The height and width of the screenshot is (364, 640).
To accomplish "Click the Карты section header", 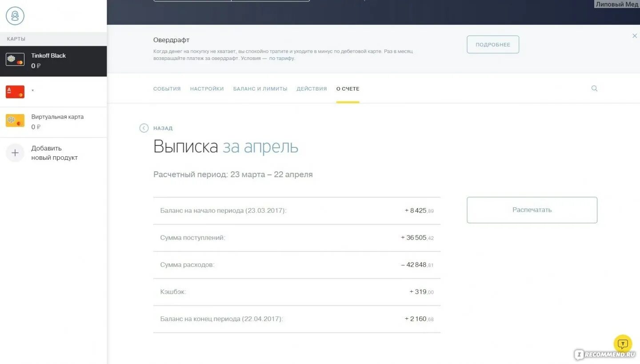I will [16, 39].
